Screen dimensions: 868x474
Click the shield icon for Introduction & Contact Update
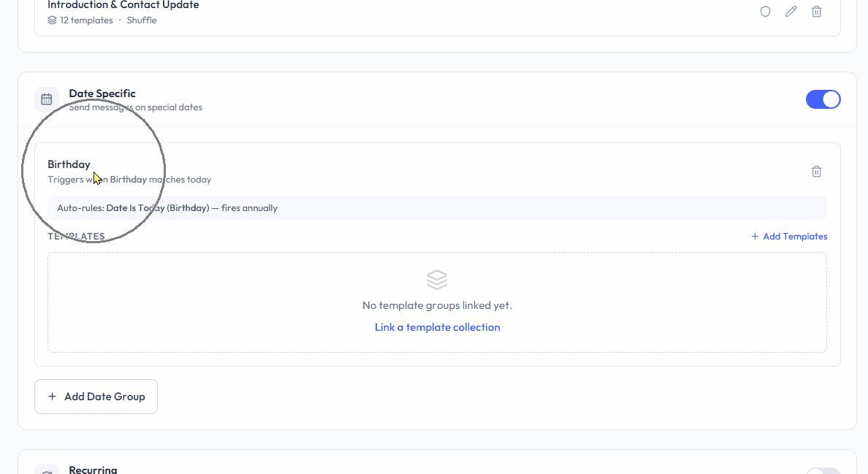(x=765, y=12)
